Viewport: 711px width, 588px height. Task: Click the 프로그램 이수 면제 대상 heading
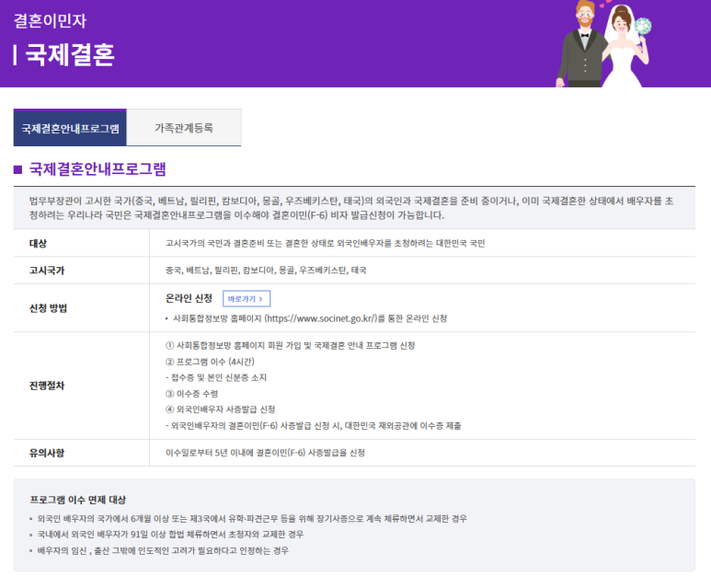(77, 500)
